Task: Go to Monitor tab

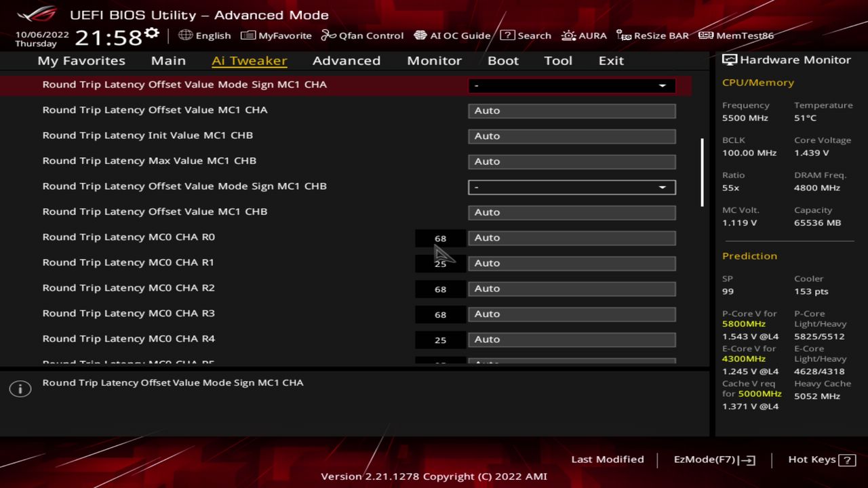Action: tap(434, 60)
